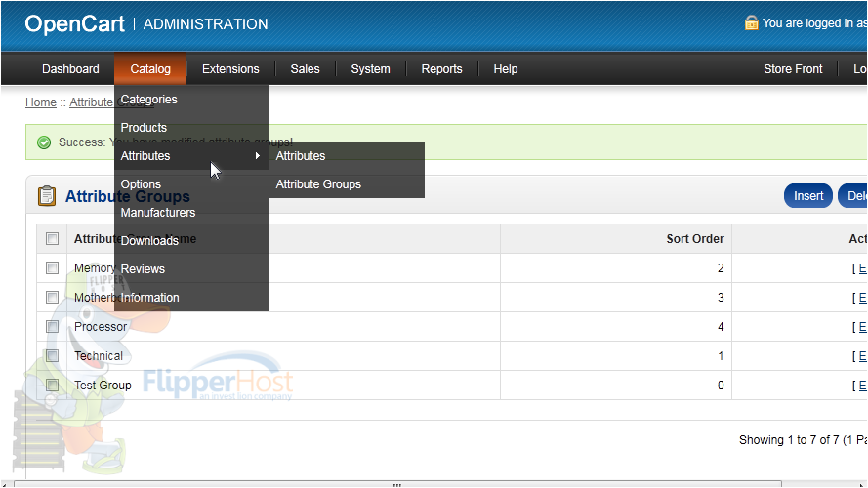This screenshot has width=868, height=488.
Task: Choose Attribute Groups in the submenu flyout
Action: pos(347,184)
